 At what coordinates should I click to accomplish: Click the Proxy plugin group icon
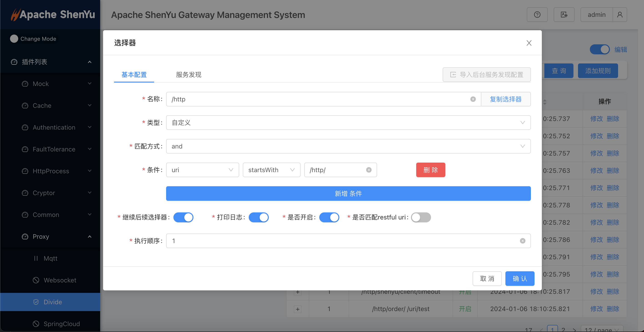tap(24, 237)
